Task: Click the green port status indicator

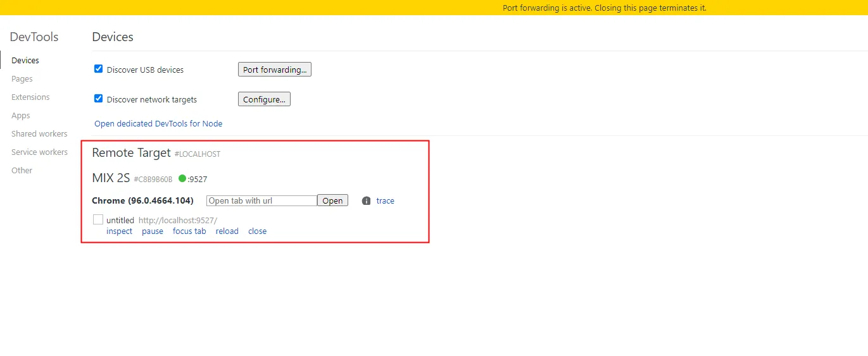Action: pos(182,179)
